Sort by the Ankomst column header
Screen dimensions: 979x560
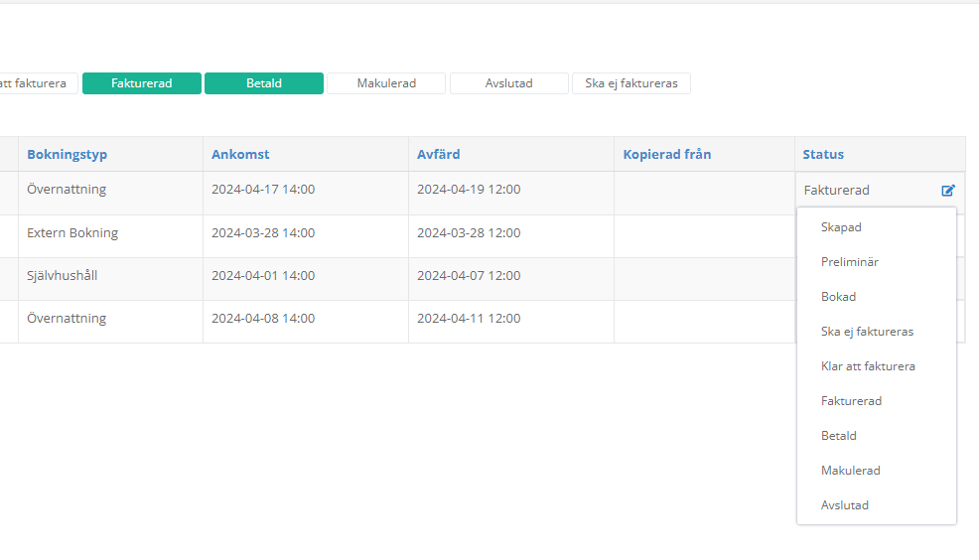tap(240, 155)
